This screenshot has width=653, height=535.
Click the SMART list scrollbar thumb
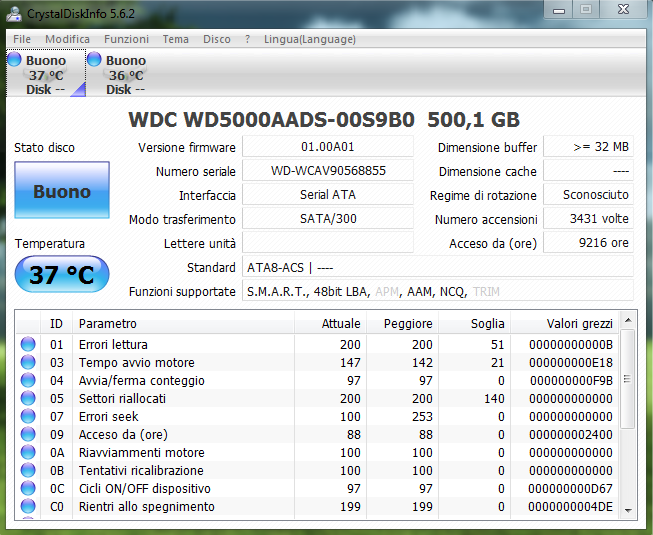pos(627,379)
